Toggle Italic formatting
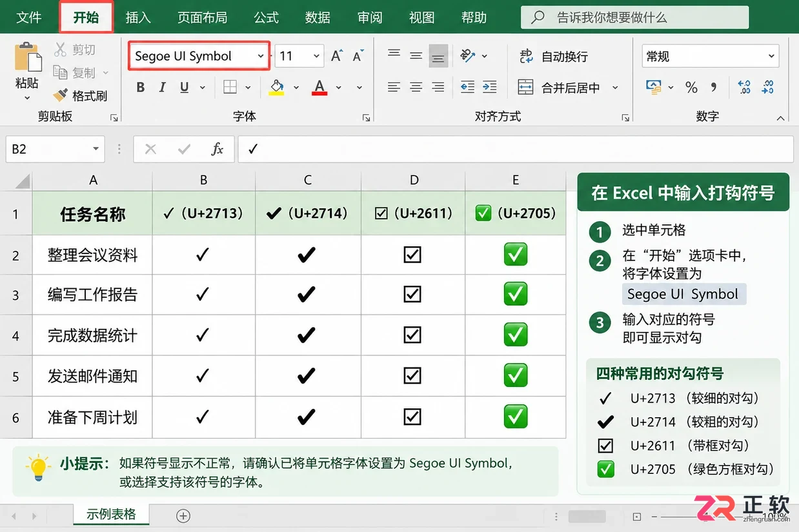Image resolution: width=799 pixels, height=532 pixels. pyautogui.click(x=162, y=88)
